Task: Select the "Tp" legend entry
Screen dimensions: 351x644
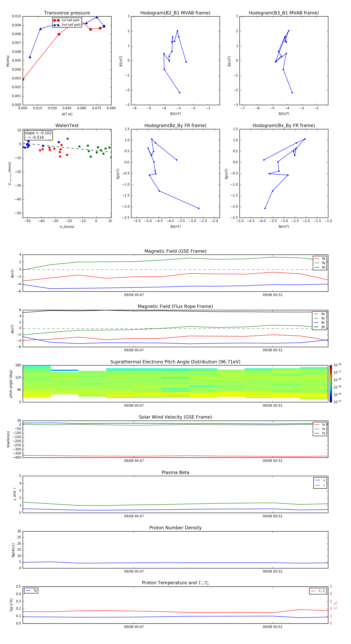Action: pyautogui.click(x=31, y=591)
